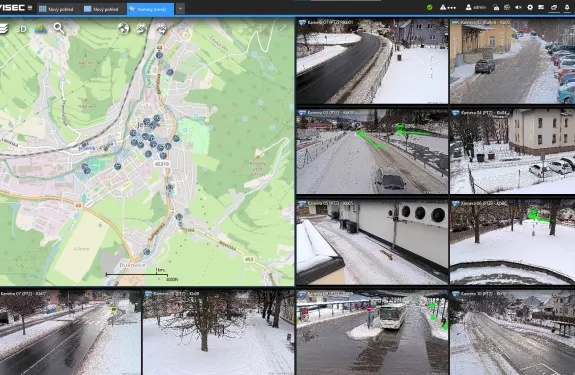575x375 pixels.
Task: Click the green system status checkmark
Action: 429,7
